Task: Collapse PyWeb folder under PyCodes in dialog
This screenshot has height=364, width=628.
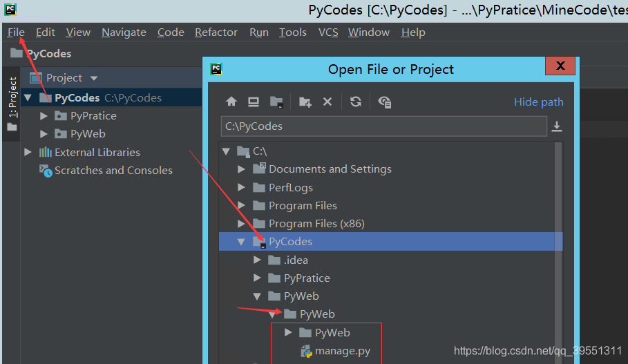Action: (257, 296)
